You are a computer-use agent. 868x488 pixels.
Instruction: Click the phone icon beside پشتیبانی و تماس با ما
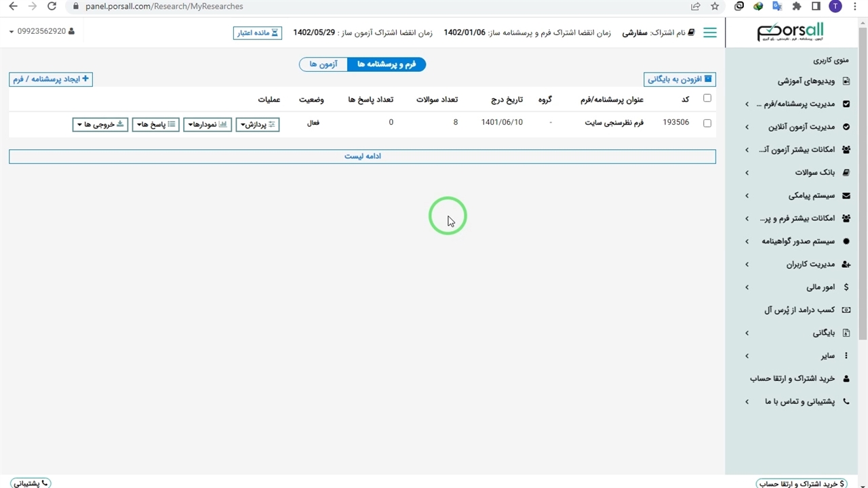846,402
